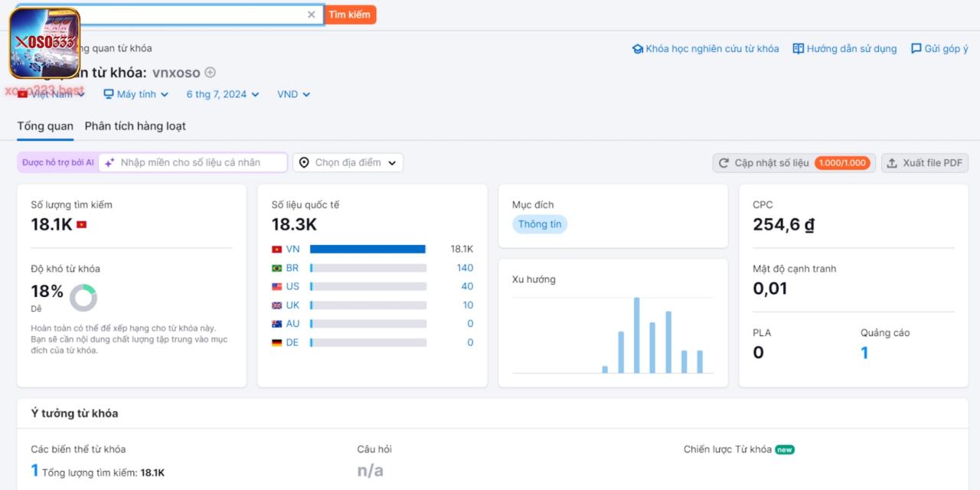Image resolution: width=980 pixels, height=490 pixels.
Task: Click the orange Tìm kiếm search button
Action: (350, 14)
